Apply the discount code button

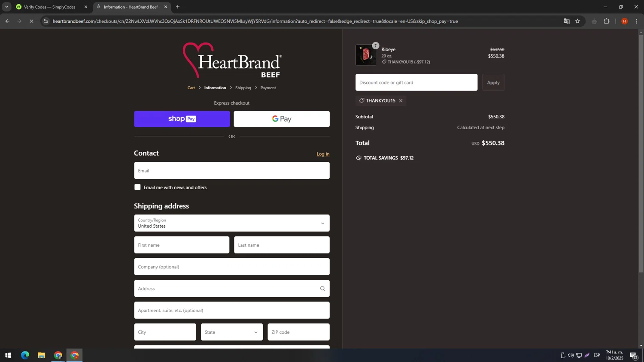493,82
